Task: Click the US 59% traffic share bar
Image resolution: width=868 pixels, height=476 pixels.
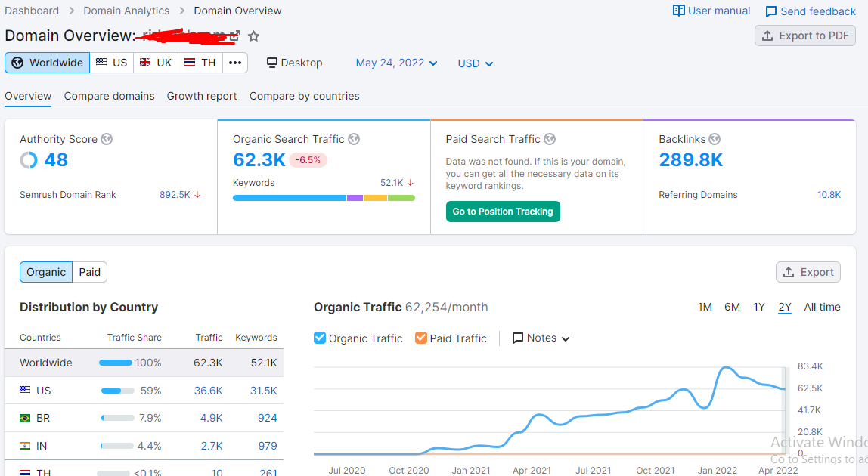Action: (x=117, y=391)
